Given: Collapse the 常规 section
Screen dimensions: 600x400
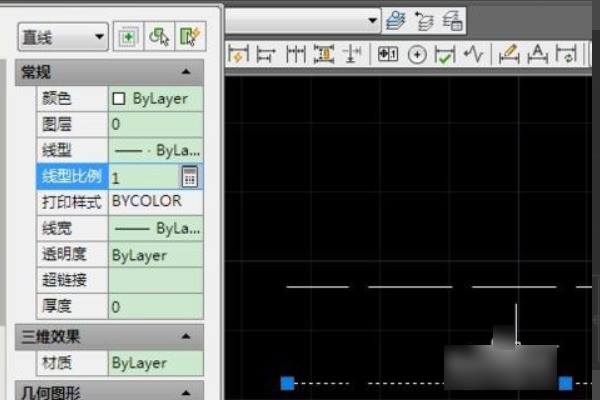Looking at the screenshot, I should 186,72.
